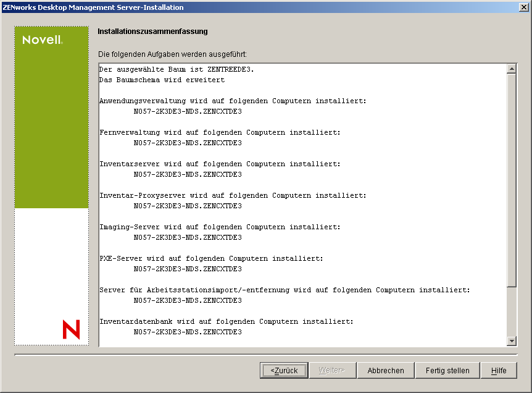Select the 'Inventardatenbank wird auf folgenden Computern' line
The height and width of the screenshot is (393, 532).
(x=227, y=322)
